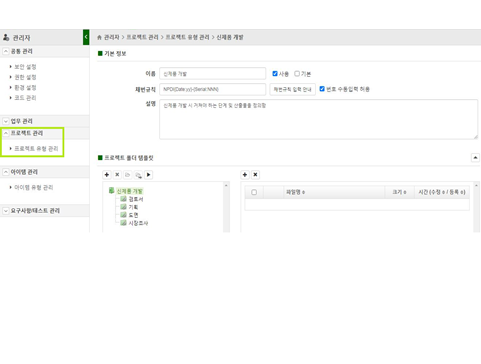Click the copy-folder icon in tree toolbar

[x=138, y=175]
